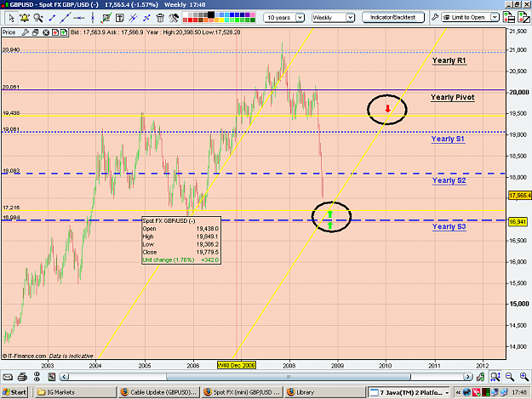Viewport: 532px width, 399px height.
Task: Expand hidden system tray icons chevron
Action: coord(458,392)
